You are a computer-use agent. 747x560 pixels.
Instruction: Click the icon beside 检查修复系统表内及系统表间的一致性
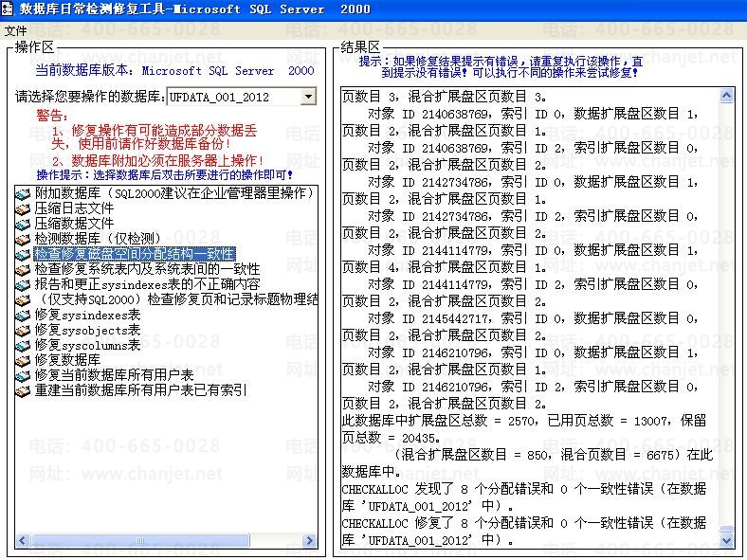23,269
